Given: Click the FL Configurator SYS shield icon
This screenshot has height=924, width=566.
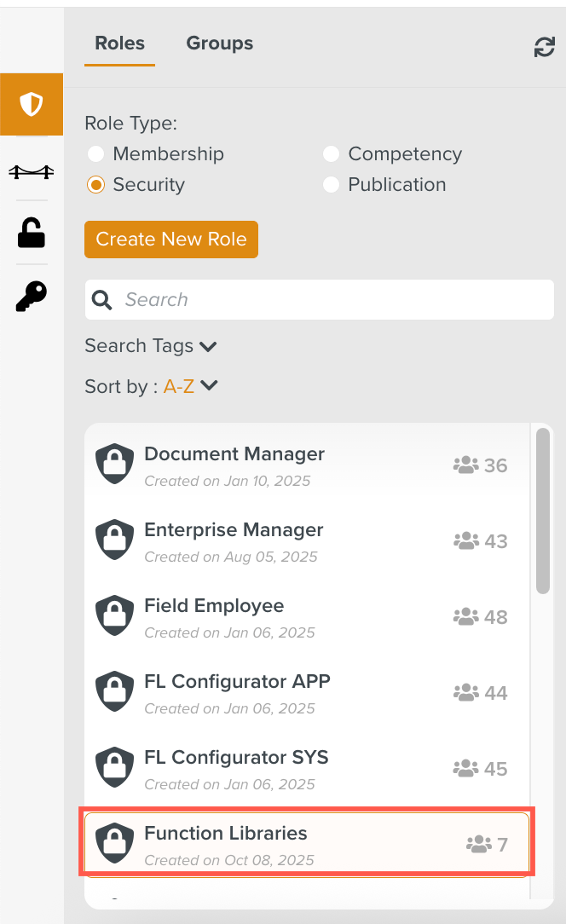Looking at the screenshot, I should [x=114, y=767].
